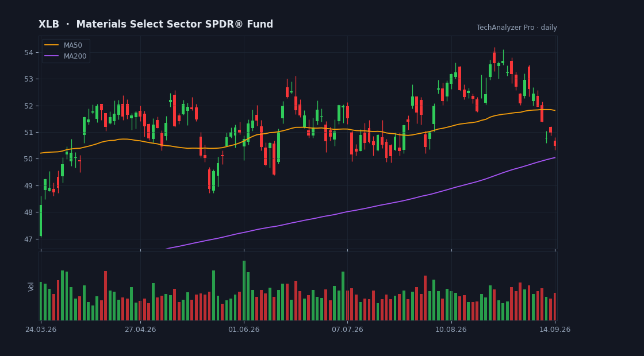The image size is (644, 356).
Task: Click the first tall green candlestick at 24.03.26
Action: pos(41,216)
